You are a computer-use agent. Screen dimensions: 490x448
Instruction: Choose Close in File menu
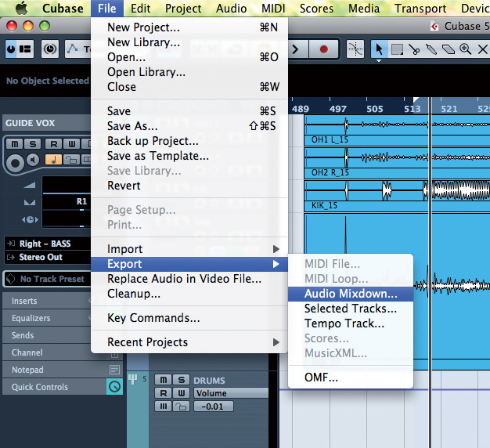pyautogui.click(x=189, y=87)
